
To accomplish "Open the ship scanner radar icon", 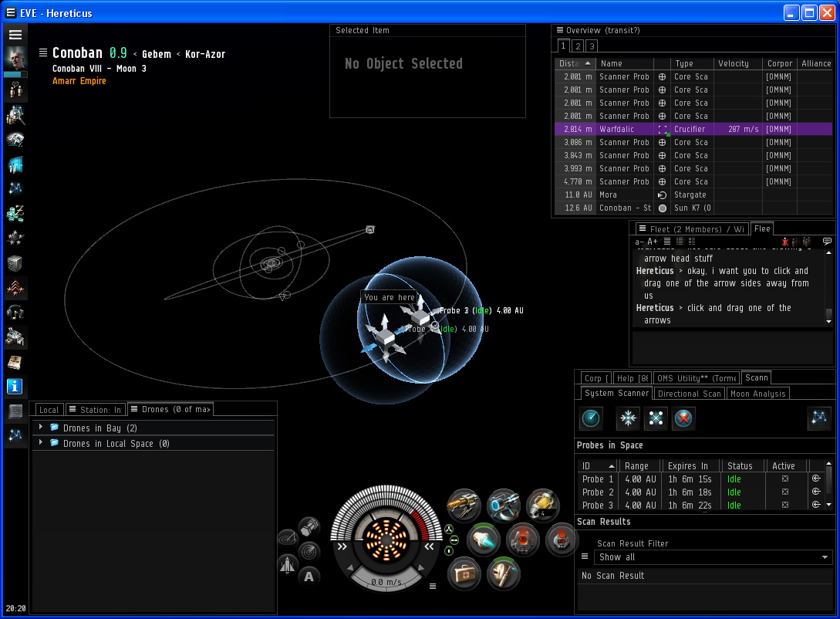I will point(309,552).
